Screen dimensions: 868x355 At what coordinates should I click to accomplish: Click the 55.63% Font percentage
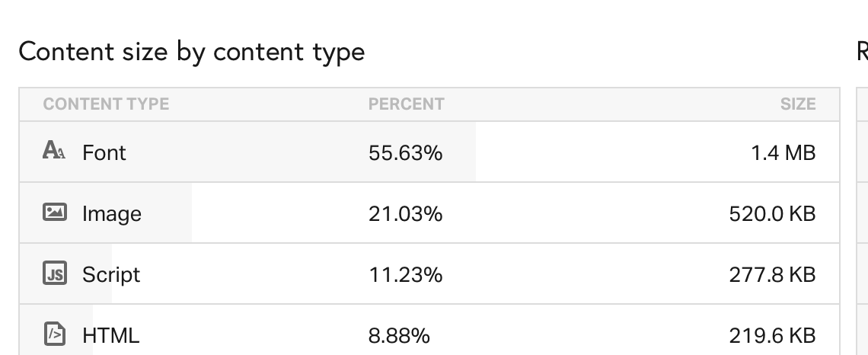[405, 152]
